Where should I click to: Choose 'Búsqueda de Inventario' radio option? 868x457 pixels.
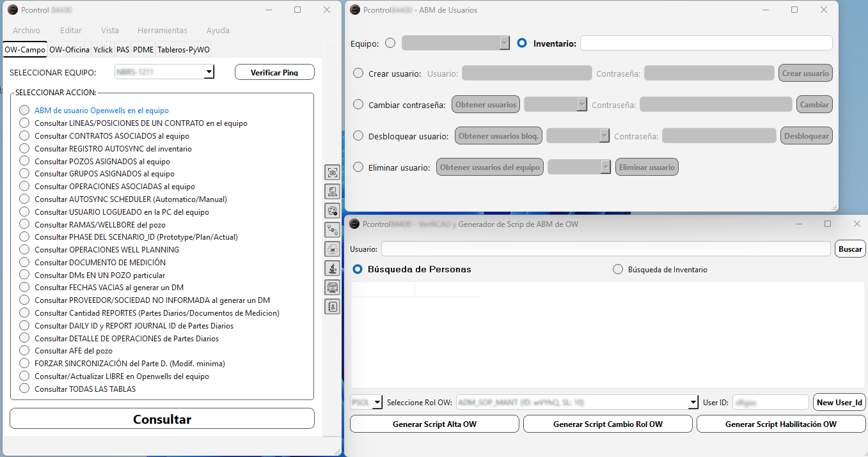(x=618, y=270)
